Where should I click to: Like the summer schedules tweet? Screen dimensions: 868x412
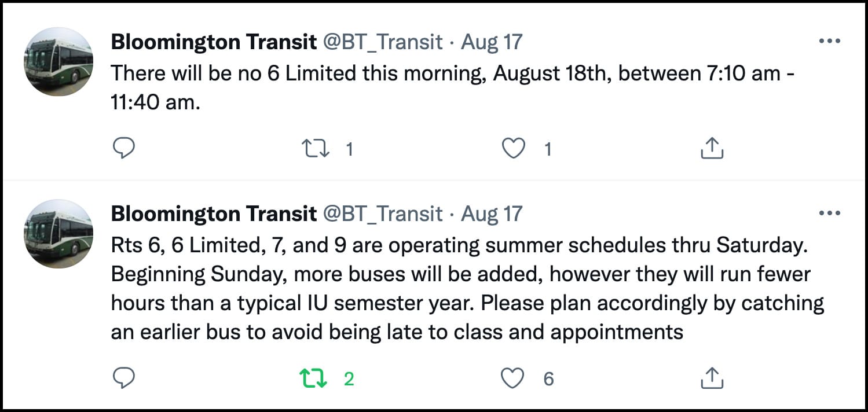pyautogui.click(x=512, y=379)
